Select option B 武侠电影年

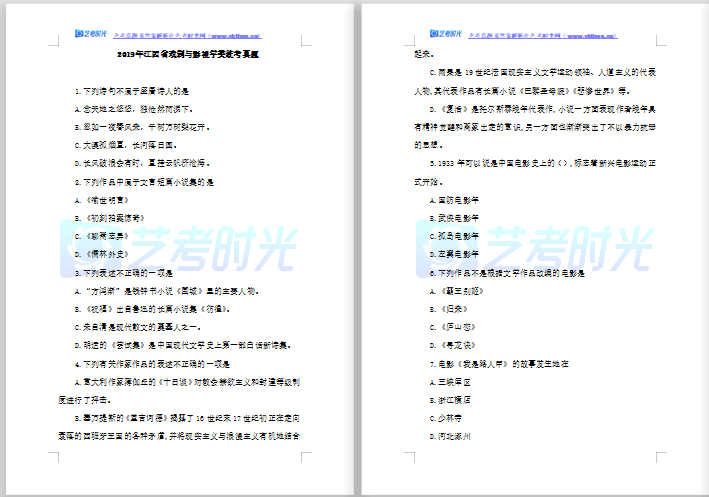(x=460, y=217)
